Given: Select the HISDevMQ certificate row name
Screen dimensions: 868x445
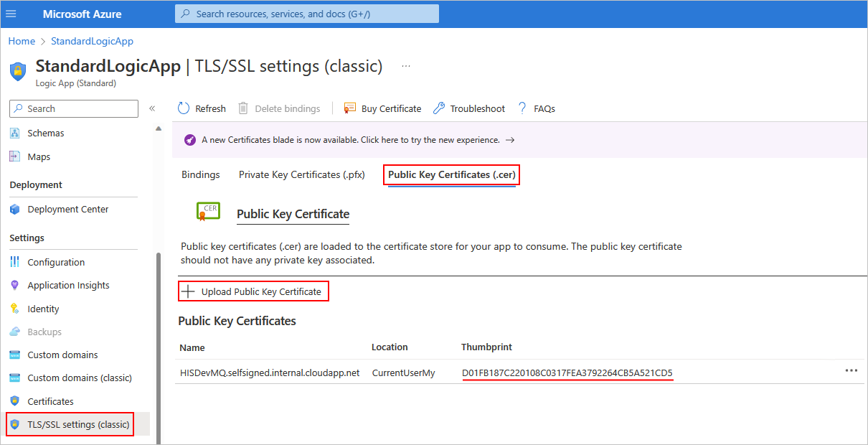Looking at the screenshot, I should [x=269, y=373].
